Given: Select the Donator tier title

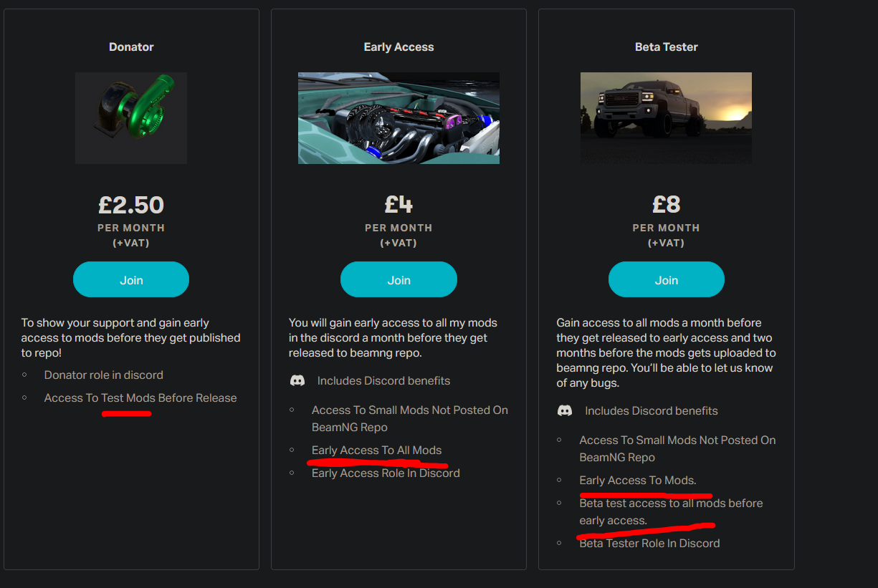Looking at the screenshot, I should 131,47.
